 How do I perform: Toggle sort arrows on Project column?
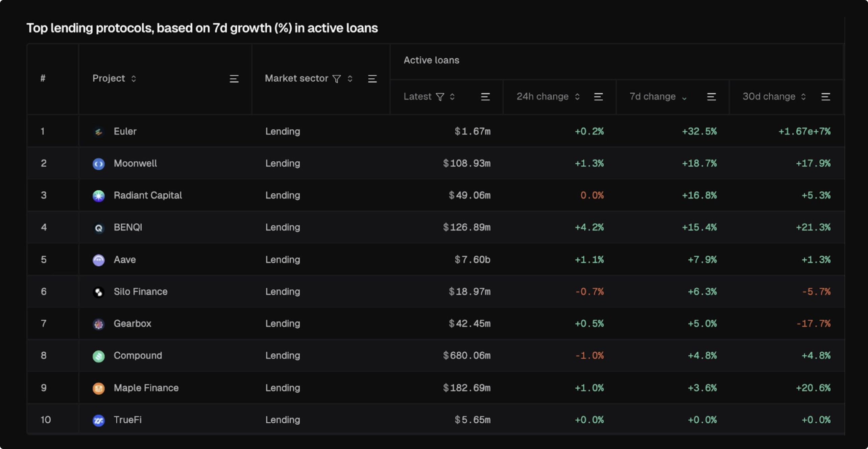134,79
